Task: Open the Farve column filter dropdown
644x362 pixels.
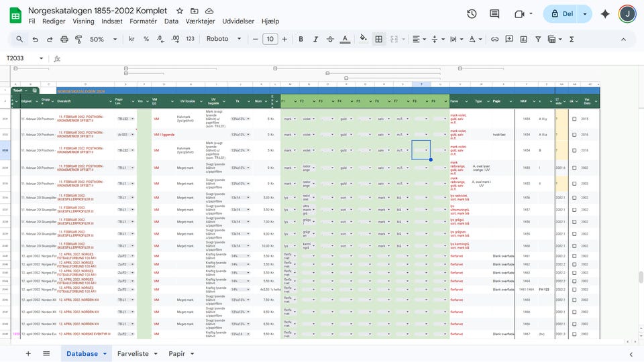Action: [x=467, y=101]
